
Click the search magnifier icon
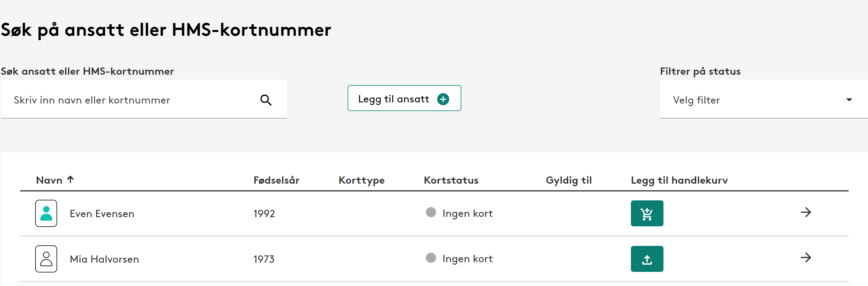point(266,100)
